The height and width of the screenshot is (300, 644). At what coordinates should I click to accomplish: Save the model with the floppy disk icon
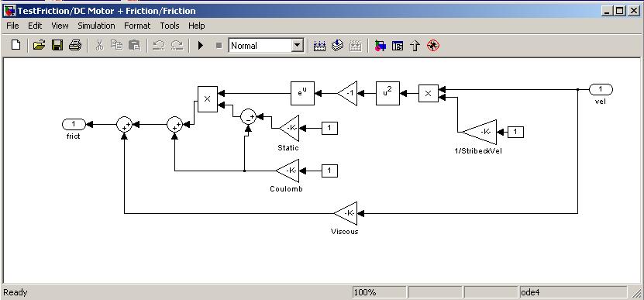(x=57, y=45)
